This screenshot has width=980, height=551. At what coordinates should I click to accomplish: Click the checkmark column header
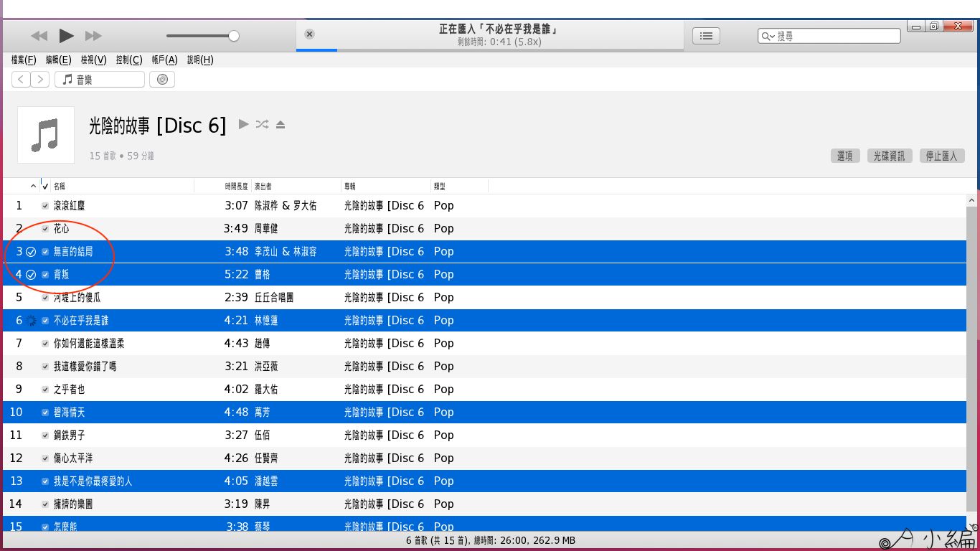46,187
